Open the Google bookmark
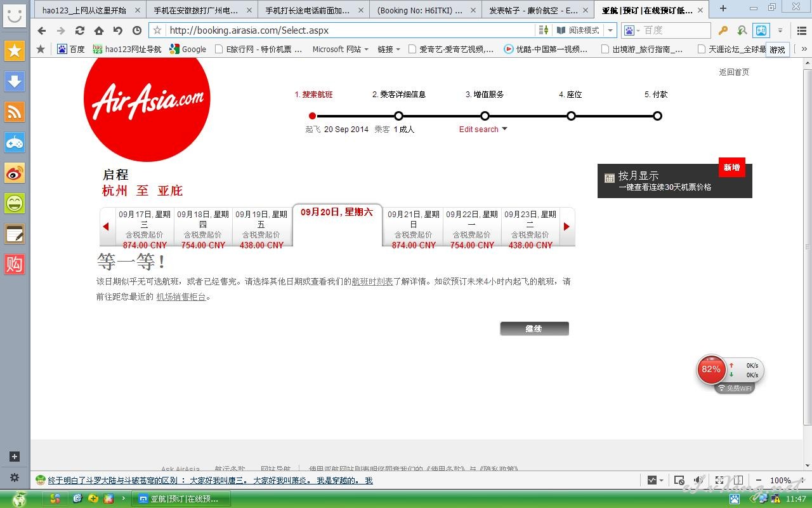812x508 pixels. coord(188,49)
